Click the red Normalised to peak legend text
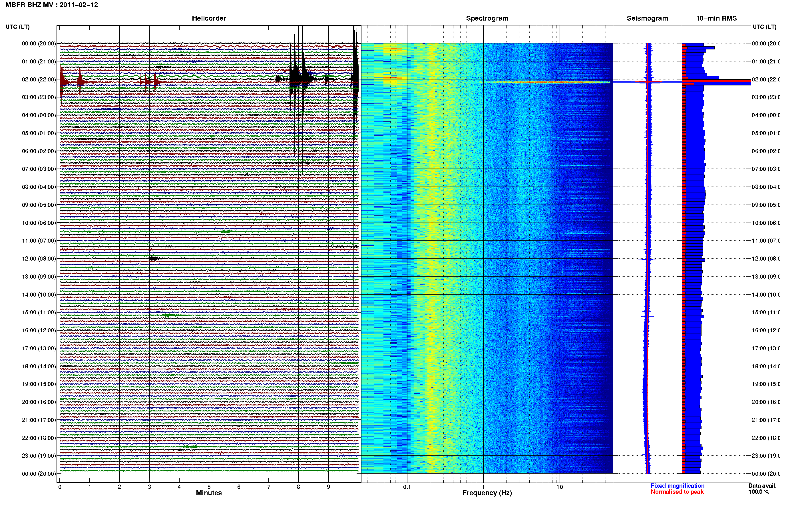This screenshot has height=508, width=812. (x=677, y=492)
